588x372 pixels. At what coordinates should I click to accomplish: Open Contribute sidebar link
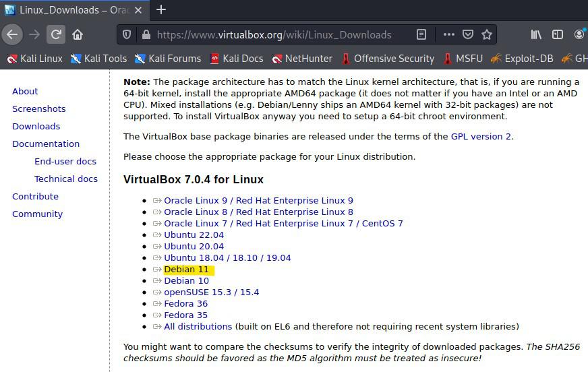[x=35, y=197]
